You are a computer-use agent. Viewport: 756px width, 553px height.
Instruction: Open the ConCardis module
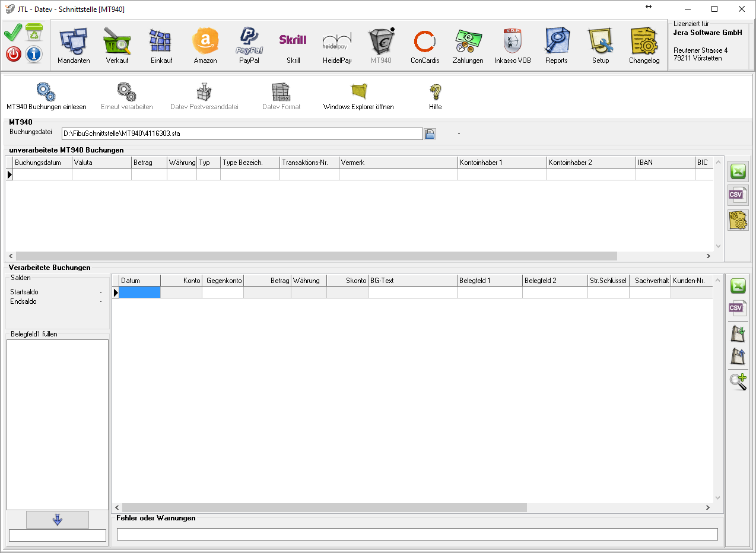[425, 45]
